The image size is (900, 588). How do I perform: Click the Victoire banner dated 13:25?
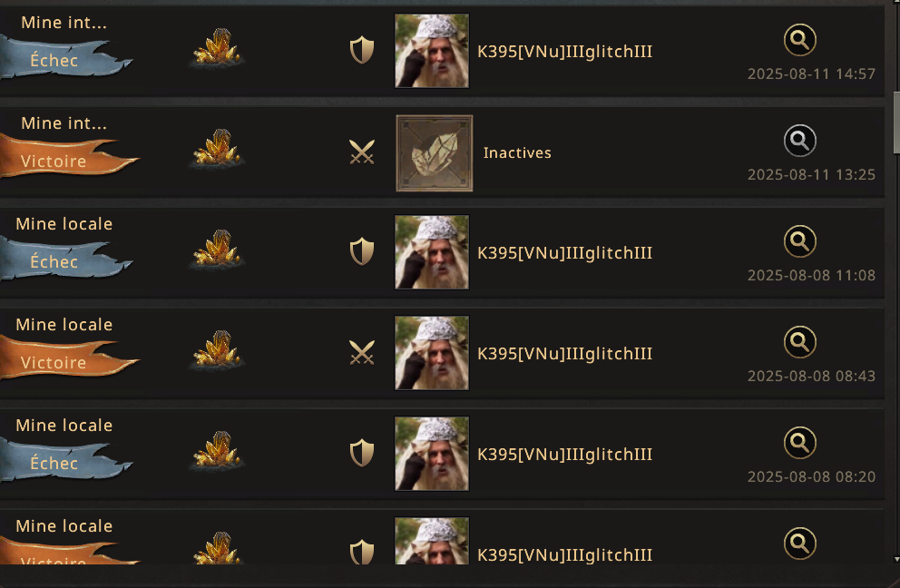click(x=68, y=159)
